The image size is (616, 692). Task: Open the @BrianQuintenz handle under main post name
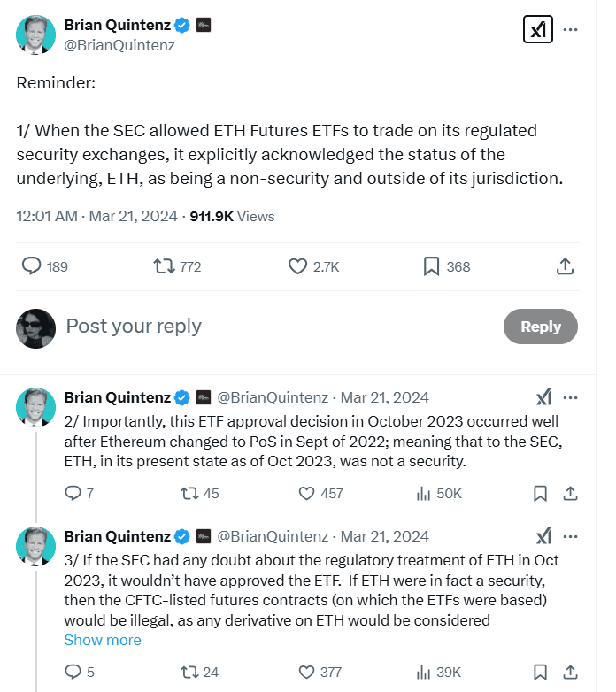coord(119,45)
